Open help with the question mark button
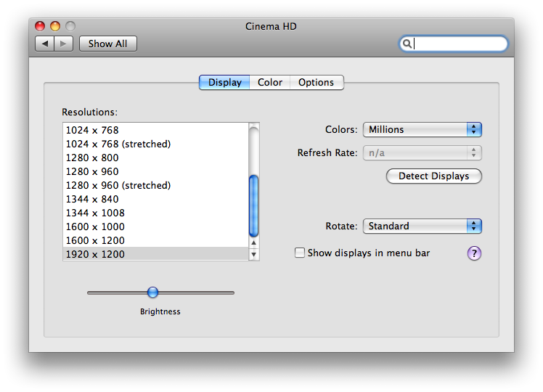This screenshot has height=392, width=543. click(474, 253)
